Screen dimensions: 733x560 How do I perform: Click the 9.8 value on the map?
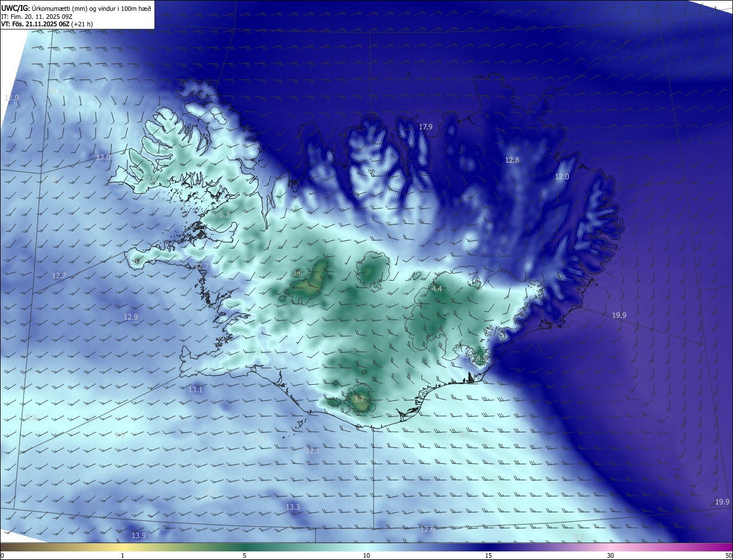tap(32, 417)
